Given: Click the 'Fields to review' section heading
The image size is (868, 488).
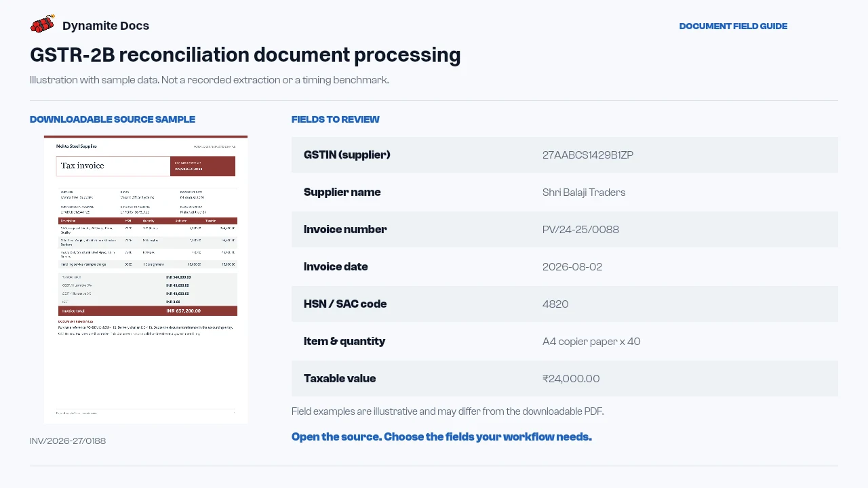Looking at the screenshot, I should pos(336,119).
